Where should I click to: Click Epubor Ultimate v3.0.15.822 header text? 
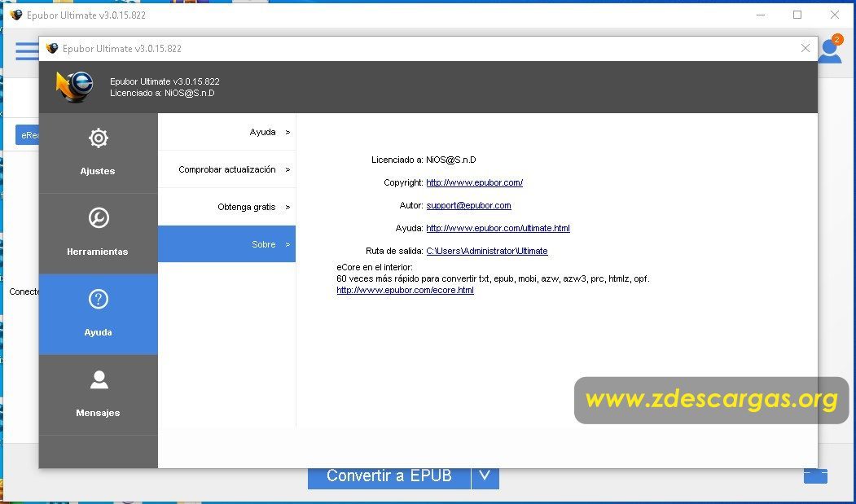[x=165, y=81]
